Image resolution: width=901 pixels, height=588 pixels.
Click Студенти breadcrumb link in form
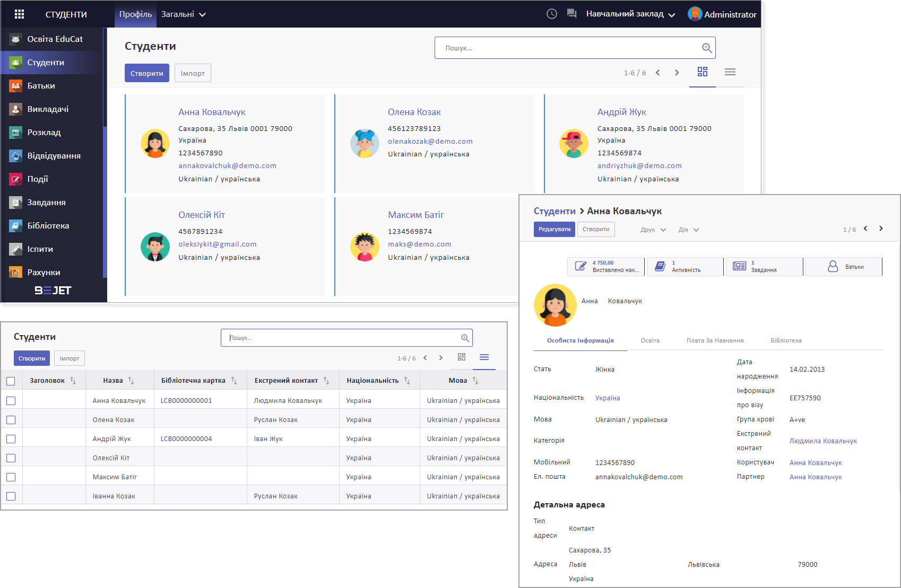coord(555,211)
